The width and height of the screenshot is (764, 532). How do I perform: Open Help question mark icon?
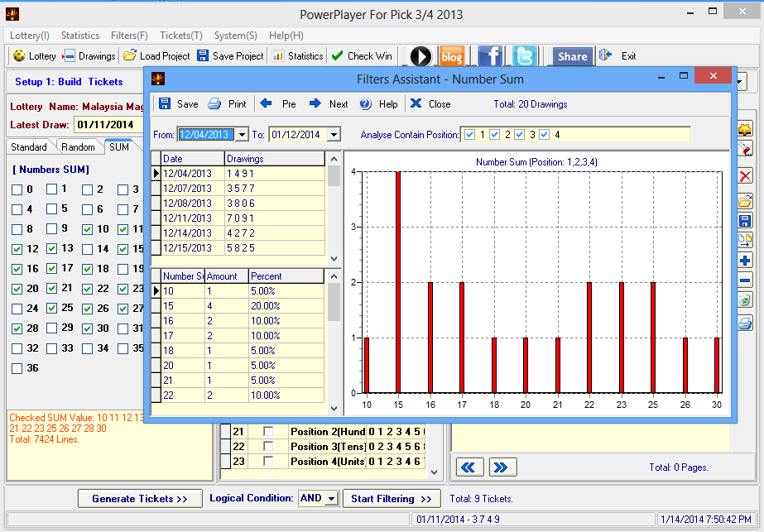(365, 103)
